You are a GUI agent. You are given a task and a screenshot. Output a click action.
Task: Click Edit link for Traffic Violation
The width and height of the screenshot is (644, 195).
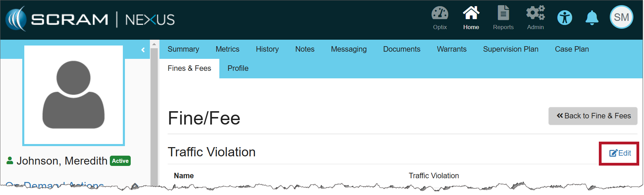click(620, 153)
